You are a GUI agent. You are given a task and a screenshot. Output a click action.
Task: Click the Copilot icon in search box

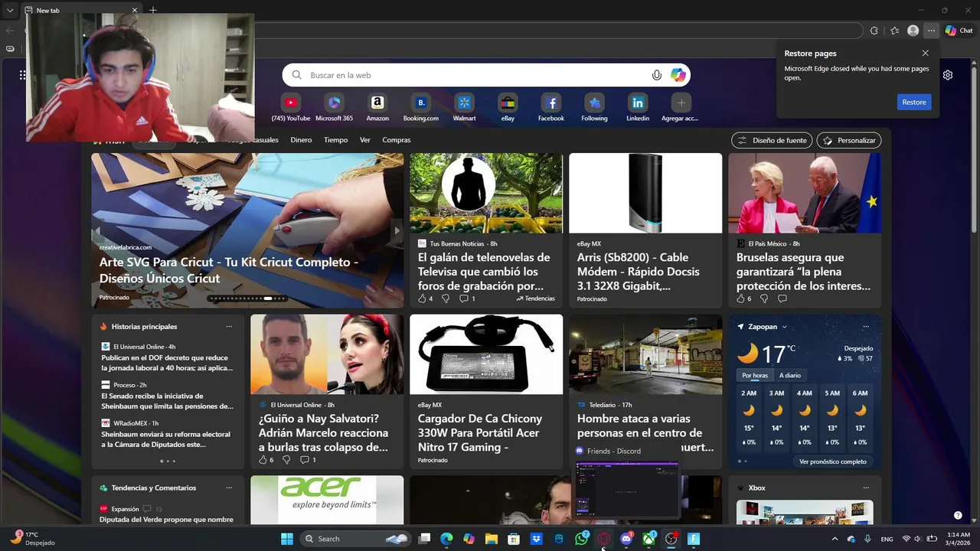click(x=678, y=75)
